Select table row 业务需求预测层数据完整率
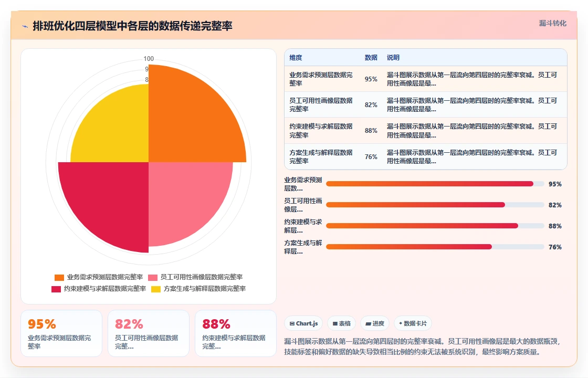588x378 pixels. pos(426,79)
